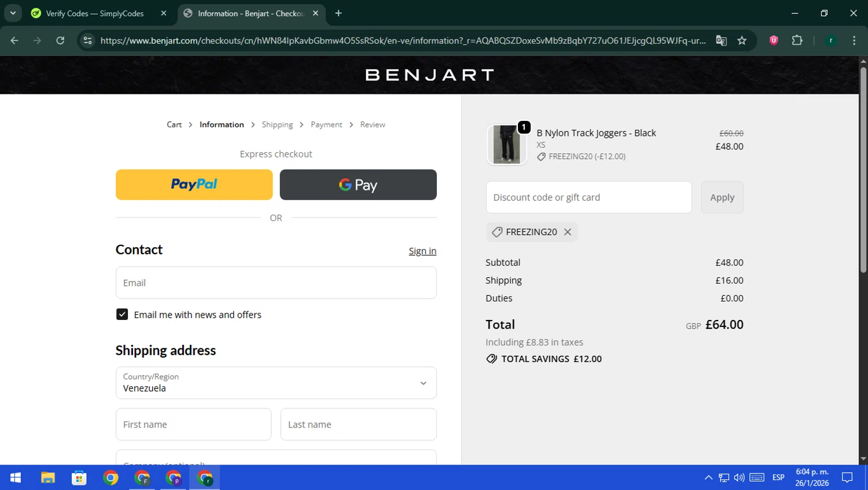Open the notifications center icon
Viewport: 868px width, 490px height.
click(847, 478)
